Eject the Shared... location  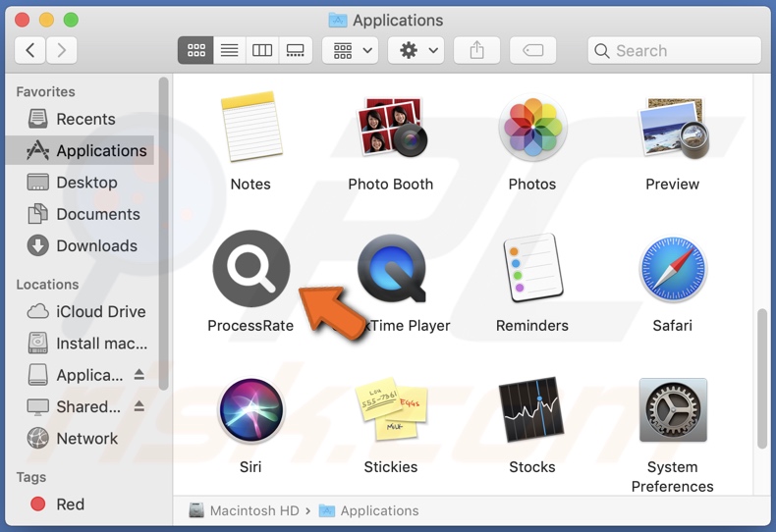[139, 406]
